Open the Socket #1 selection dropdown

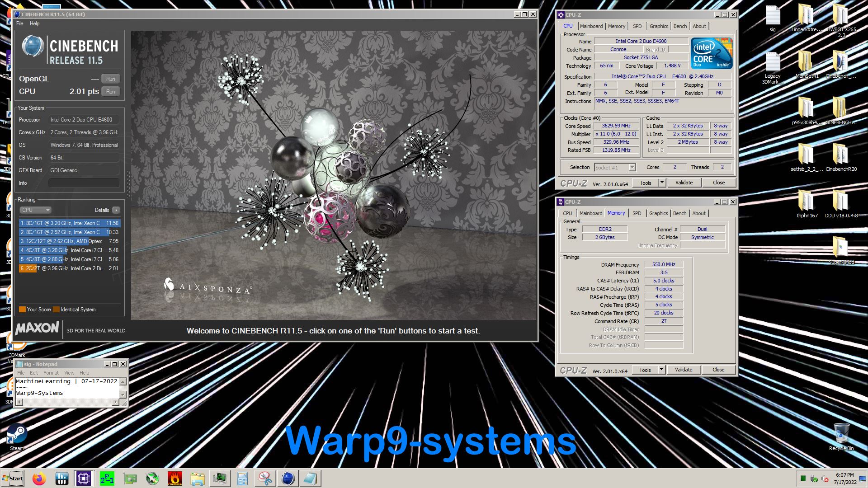(x=615, y=167)
